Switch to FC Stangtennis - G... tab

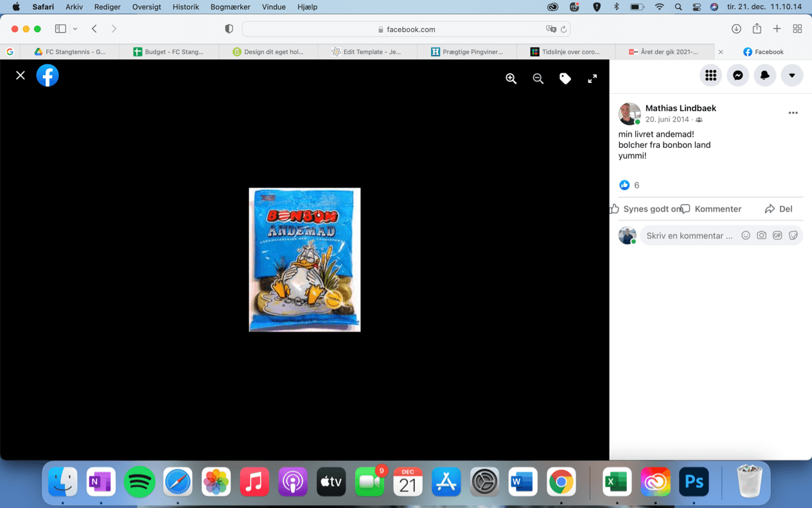pos(70,51)
